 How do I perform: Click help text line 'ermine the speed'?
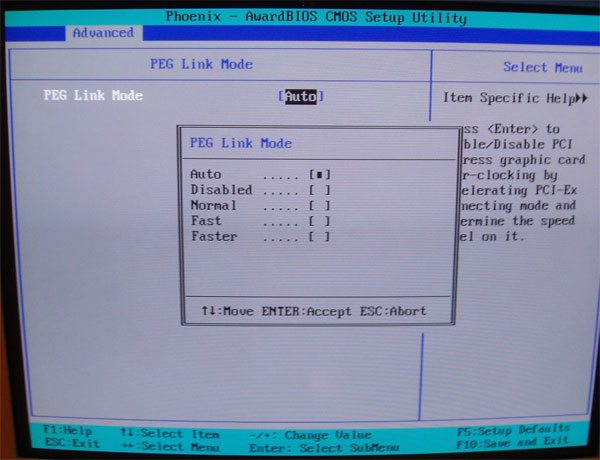518,221
